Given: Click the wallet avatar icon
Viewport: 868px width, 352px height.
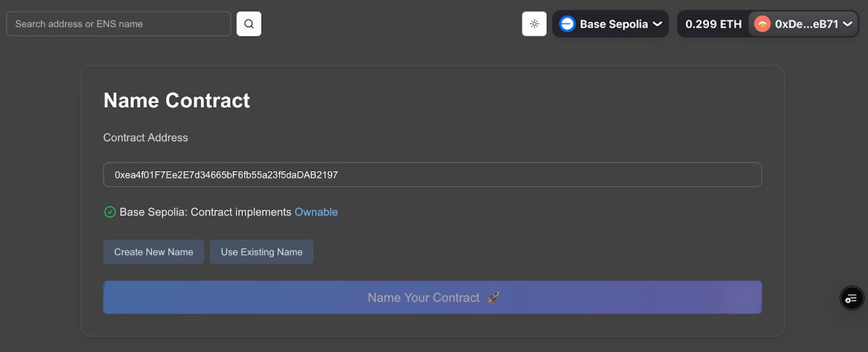Looking at the screenshot, I should tap(762, 24).
